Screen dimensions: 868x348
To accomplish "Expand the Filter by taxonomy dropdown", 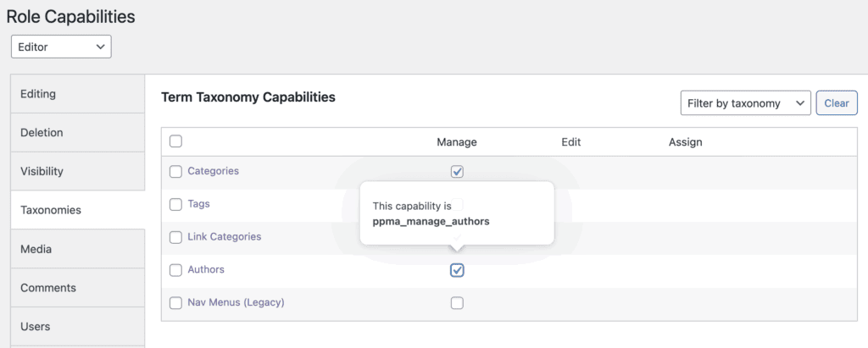I will (x=745, y=103).
